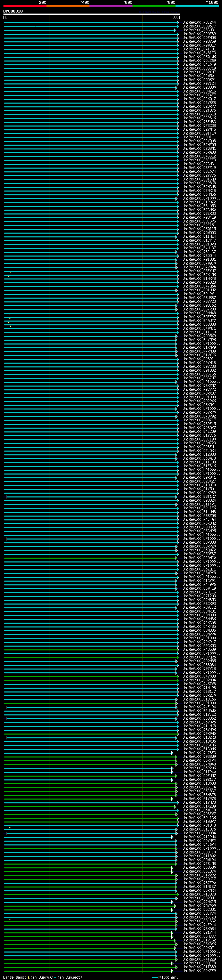
Task: Select hit label UniRef100_Q085W0
Action: 199,867
